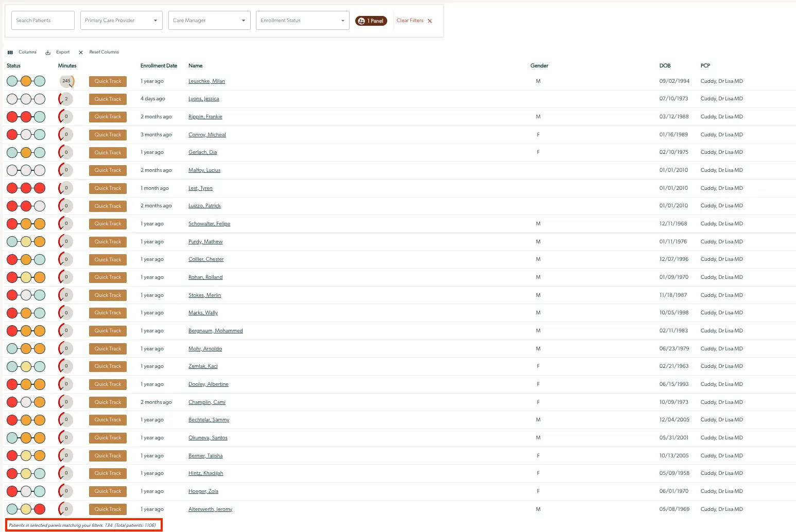This screenshot has width=796, height=532.
Task: Click the minutes dial icon for Lyons, Jessica
Action: click(65, 99)
